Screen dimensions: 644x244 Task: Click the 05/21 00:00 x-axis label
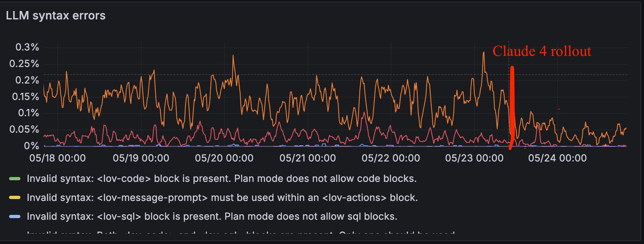pyautogui.click(x=307, y=158)
